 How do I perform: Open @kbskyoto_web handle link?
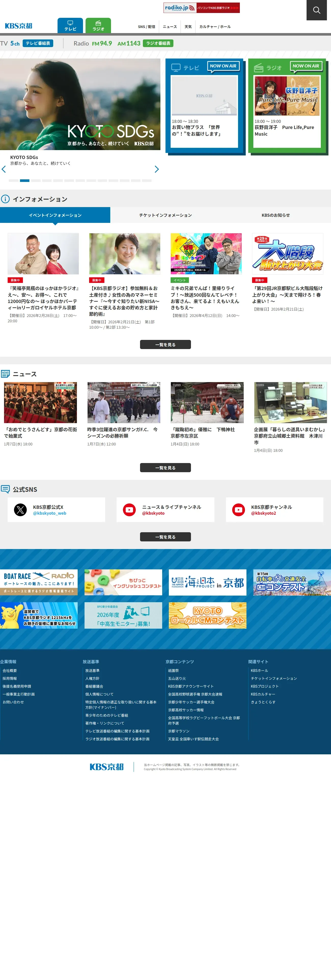[49, 513]
